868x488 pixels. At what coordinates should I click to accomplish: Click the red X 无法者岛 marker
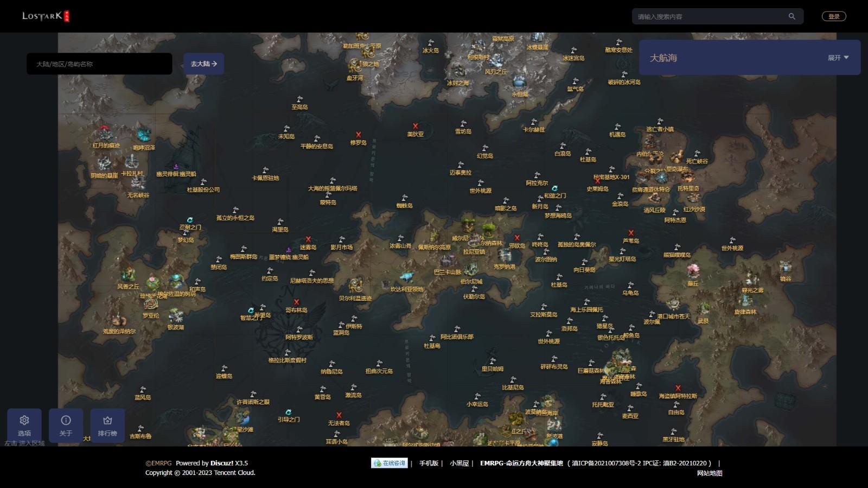pyautogui.click(x=339, y=415)
